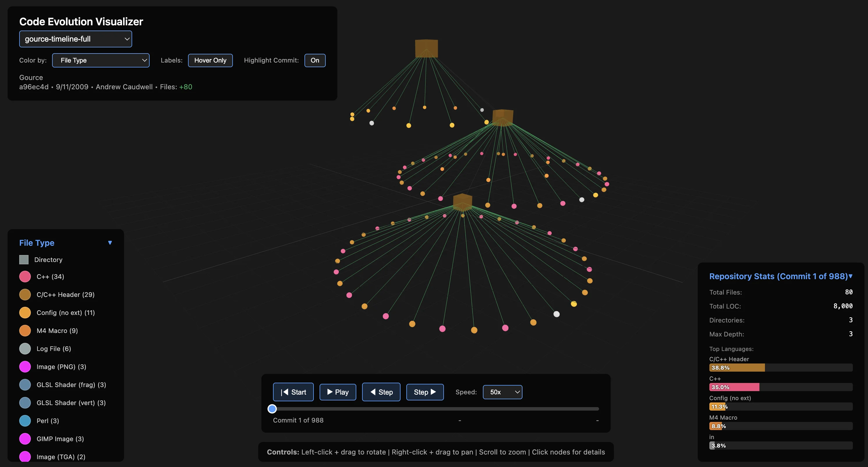Click the Image (PNG) legend entry

click(25, 366)
